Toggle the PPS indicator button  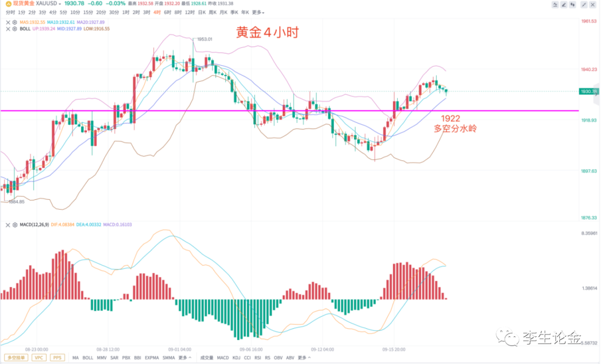tap(57, 357)
